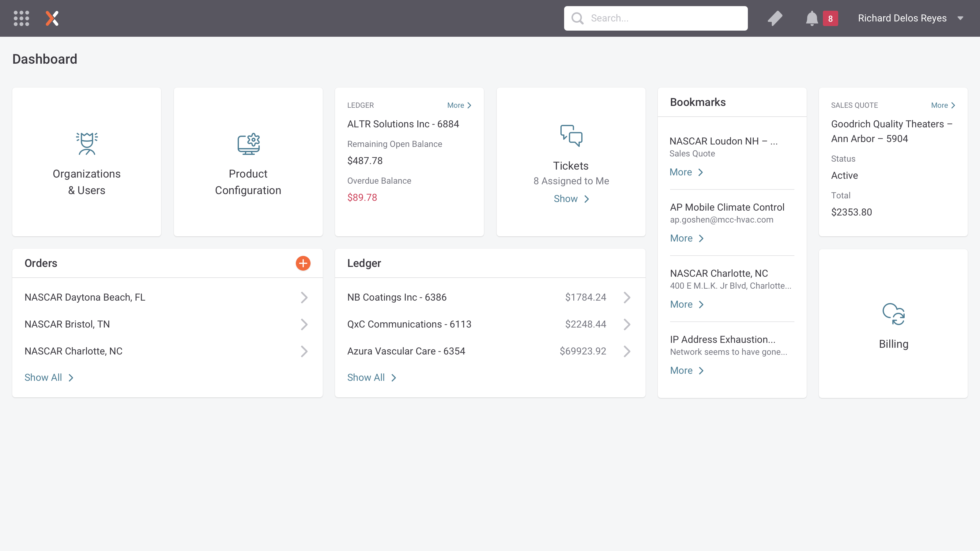Open More under NASCAR Loudon NH bookmark
The height and width of the screenshot is (551, 980).
coord(686,172)
